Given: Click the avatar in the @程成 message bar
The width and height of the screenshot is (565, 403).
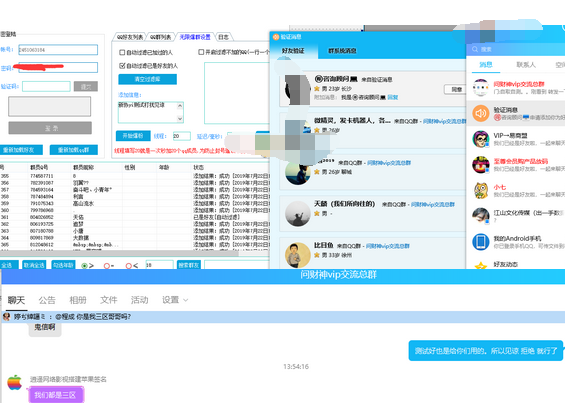Looking at the screenshot, I should tap(6, 317).
